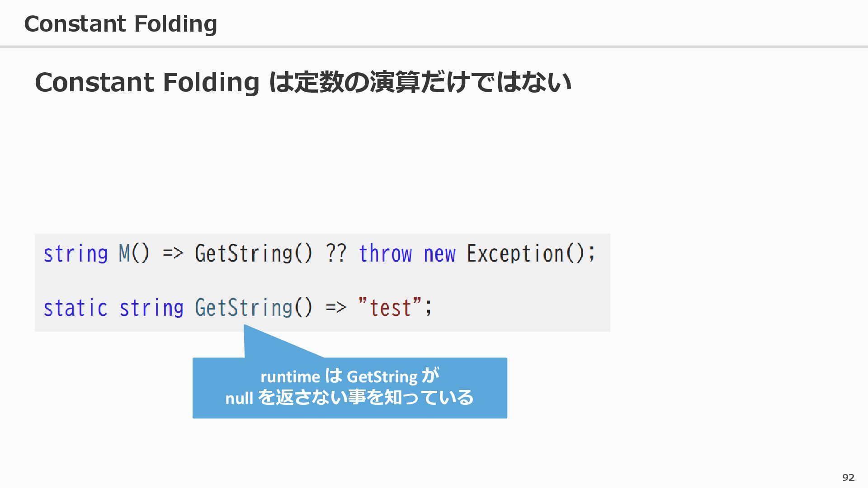This screenshot has height=488, width=868.
Task: Click the M() method name
Action: 134,253
